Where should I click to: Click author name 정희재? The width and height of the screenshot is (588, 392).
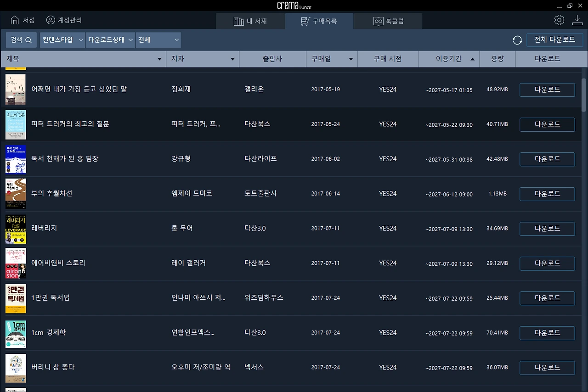click(x=181, y=89)
